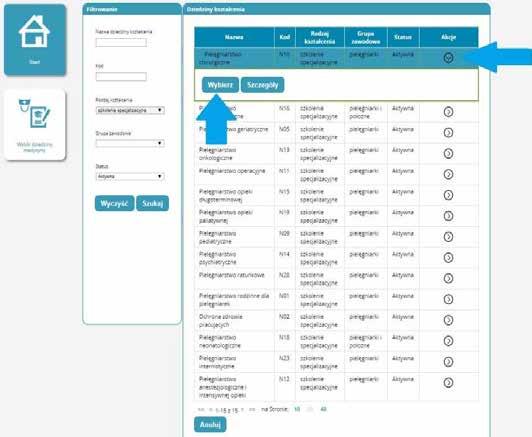Collapse actions icon for Pielęgniarstwo chirurgiczne row
The height and width of the screenshot is (437, 532).
448,58
